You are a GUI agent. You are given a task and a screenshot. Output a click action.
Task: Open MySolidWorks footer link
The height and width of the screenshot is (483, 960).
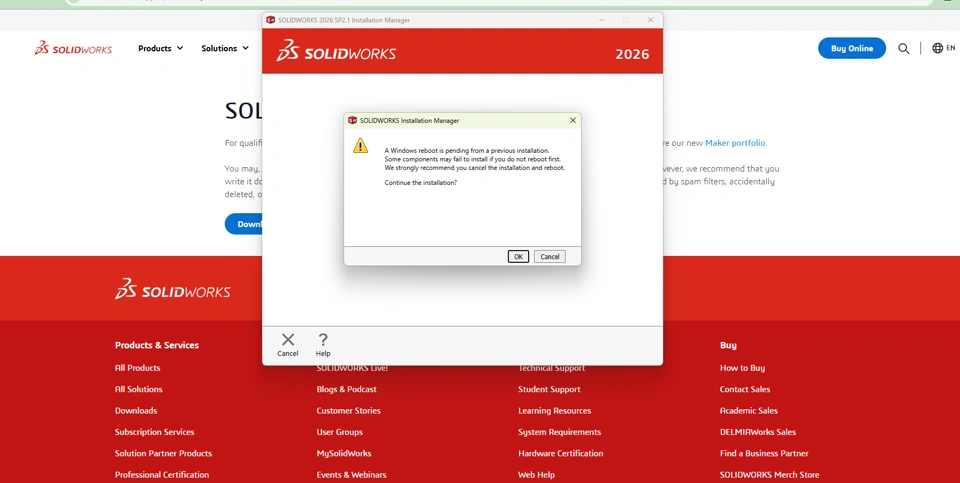click(344, 454)
